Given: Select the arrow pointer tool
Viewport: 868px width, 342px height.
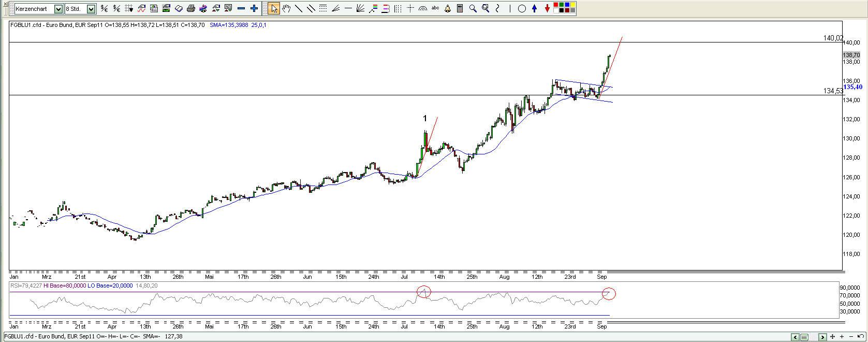Looking at the screenshot, I should [x=274, y=8].
